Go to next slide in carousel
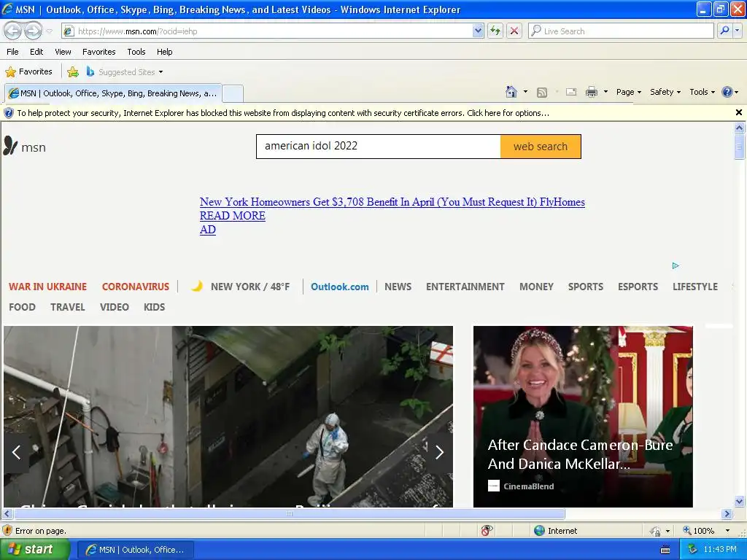This screenshot has width=747, height=560. pos(439,452)
